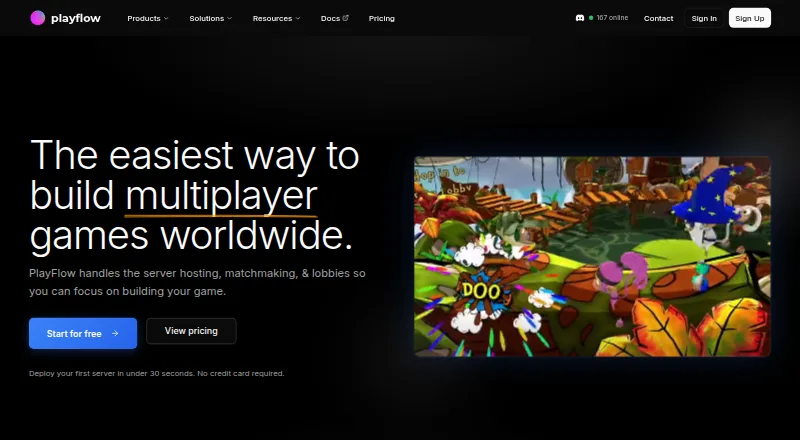Click the 'Deploy your first server' note text
The width and height of the screenshot is (800, 440).
(x=157, y=373)
